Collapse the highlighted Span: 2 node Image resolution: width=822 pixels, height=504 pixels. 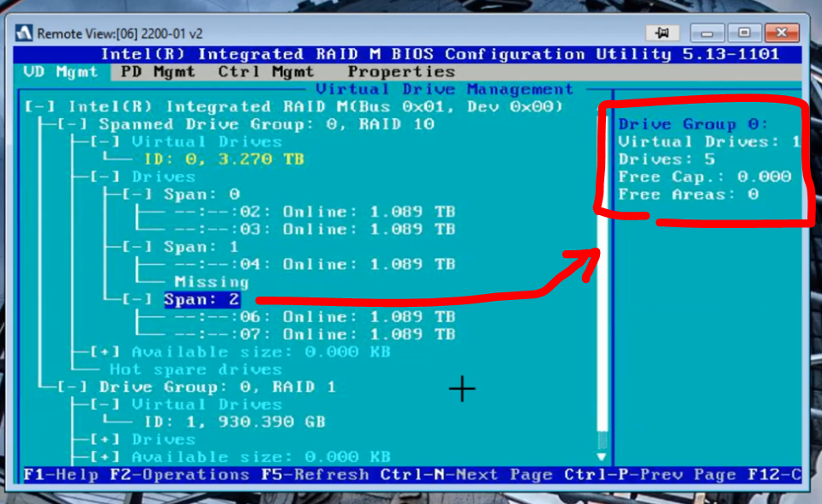tap(137, 299)
